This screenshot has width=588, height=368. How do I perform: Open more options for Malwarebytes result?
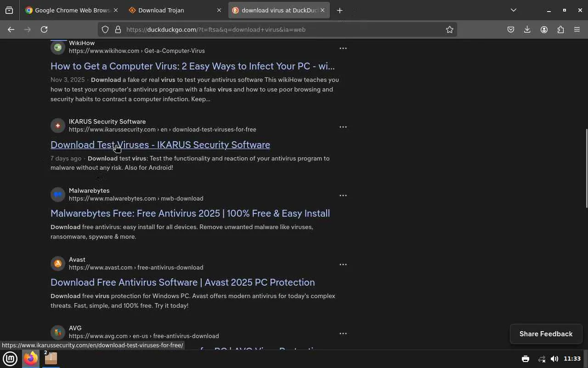(x=343, y=195)
